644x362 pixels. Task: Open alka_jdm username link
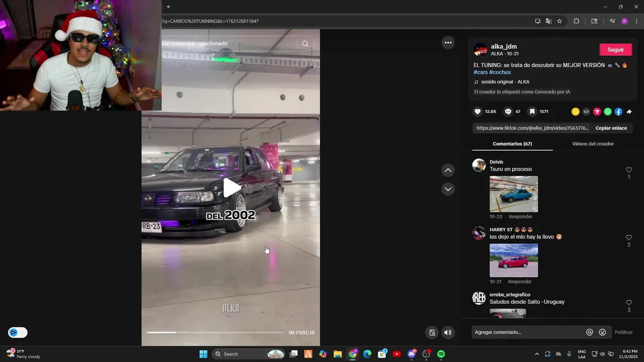pyautogui.click(x=504, y=47)
